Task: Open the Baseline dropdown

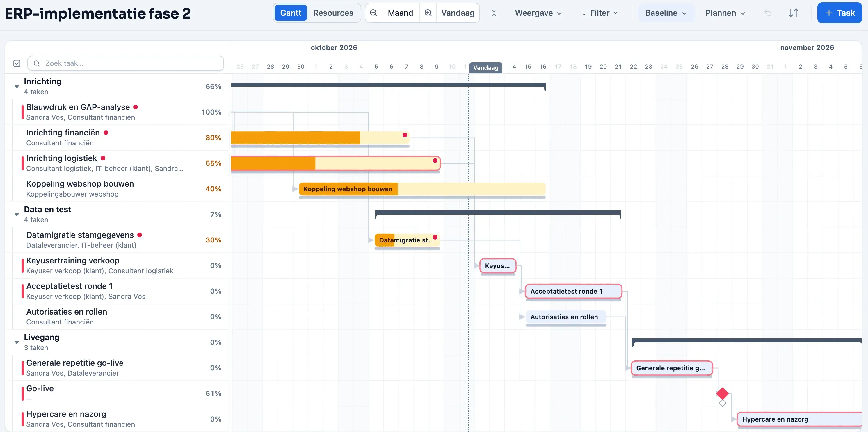Action: pyautogui.click(x=666, y=13)
